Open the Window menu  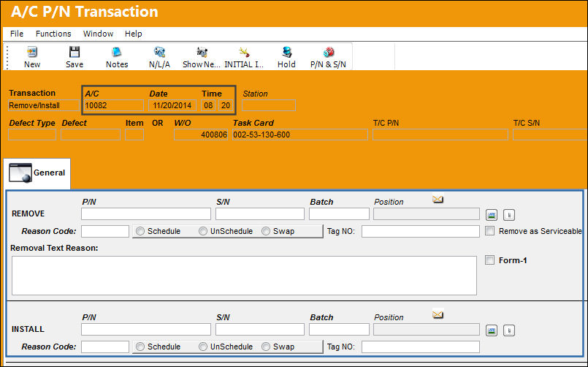click(99, 34)
